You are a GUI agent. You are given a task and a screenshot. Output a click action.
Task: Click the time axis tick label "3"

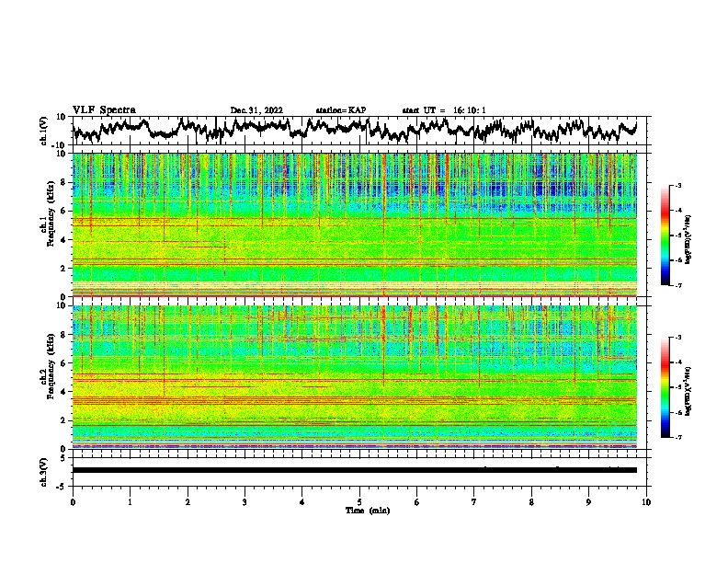point(245,502)
